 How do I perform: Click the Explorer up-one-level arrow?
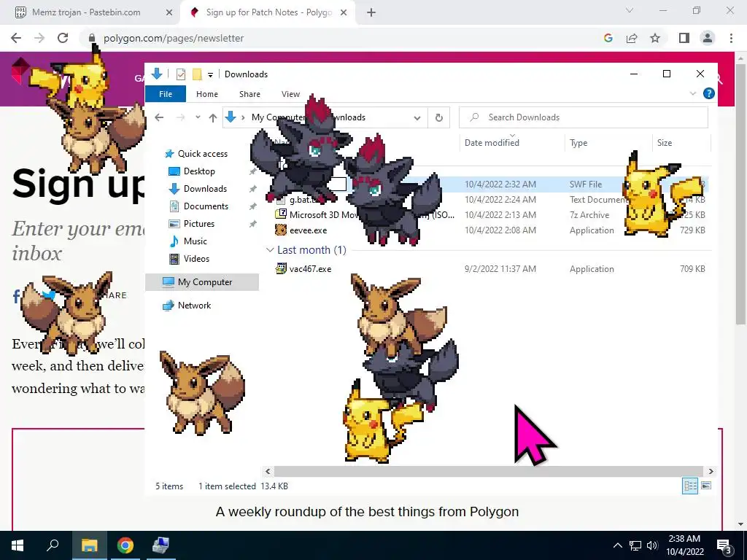[x=213, y=117]
